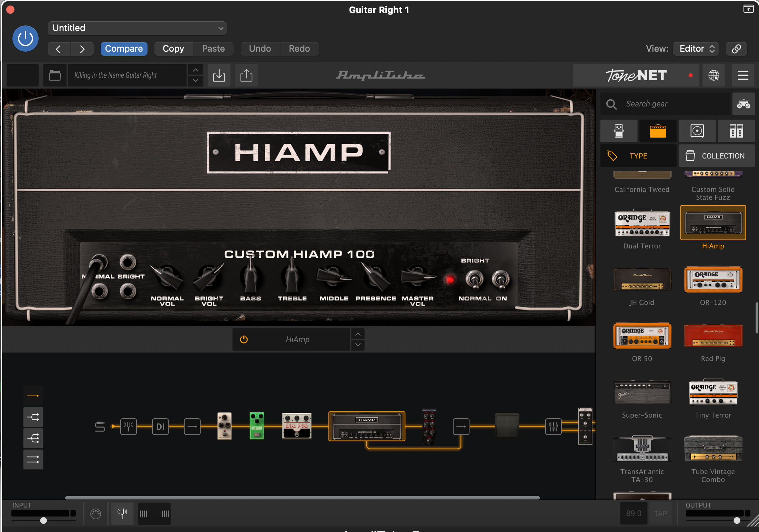
Task: Choose the single serial signal routing
Action: pyautogui.click(x=33, y=396)
